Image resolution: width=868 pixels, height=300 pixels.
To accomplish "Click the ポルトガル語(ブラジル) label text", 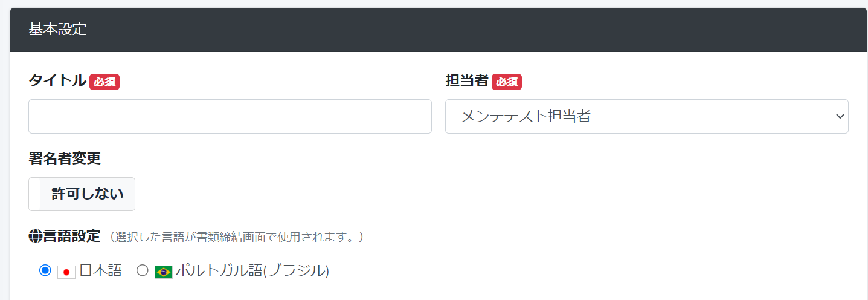I will click(252, 271).
